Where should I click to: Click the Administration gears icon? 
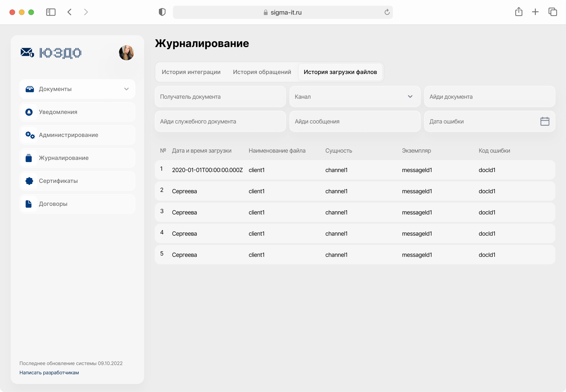(x=30, y=135)
